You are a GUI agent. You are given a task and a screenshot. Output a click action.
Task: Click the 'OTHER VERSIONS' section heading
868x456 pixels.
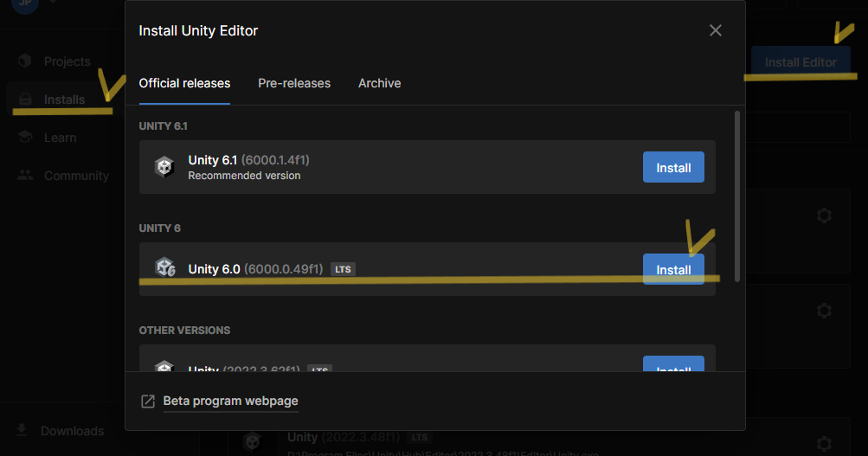pos(184,331)
